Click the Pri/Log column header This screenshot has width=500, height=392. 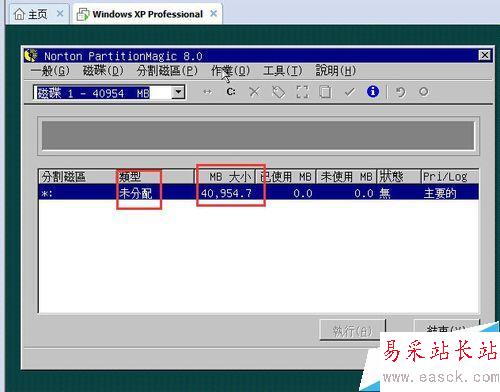[x=450, y=176]
